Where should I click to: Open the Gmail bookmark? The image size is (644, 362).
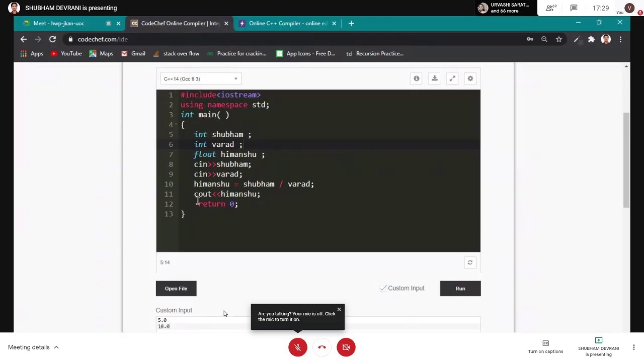click(x=133, y=53)
